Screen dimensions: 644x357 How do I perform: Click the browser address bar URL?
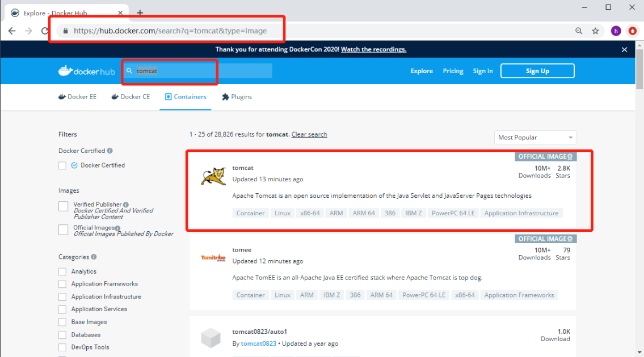click(x=170, y=31)
